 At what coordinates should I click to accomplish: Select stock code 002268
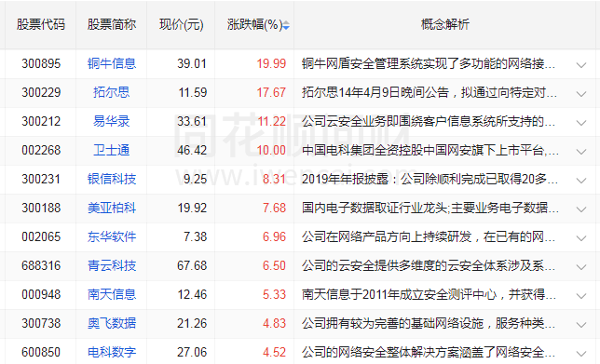coord(41,150)
